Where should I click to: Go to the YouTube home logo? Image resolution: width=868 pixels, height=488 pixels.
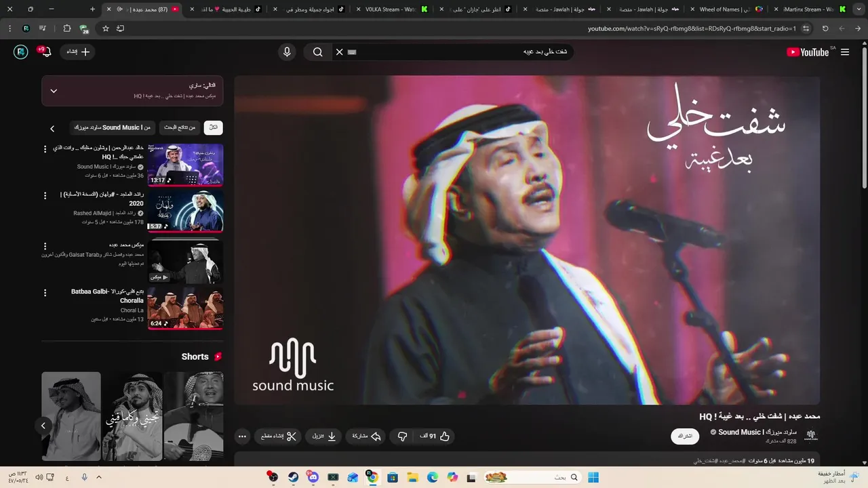(x=808, y=52)
